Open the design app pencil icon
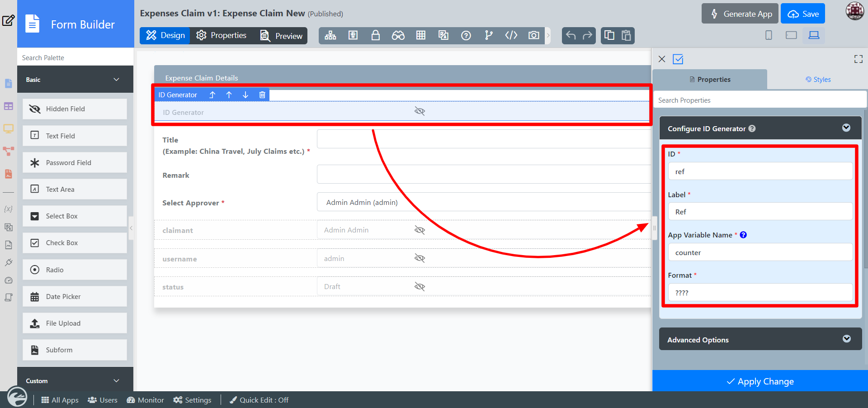 [9, 20]
